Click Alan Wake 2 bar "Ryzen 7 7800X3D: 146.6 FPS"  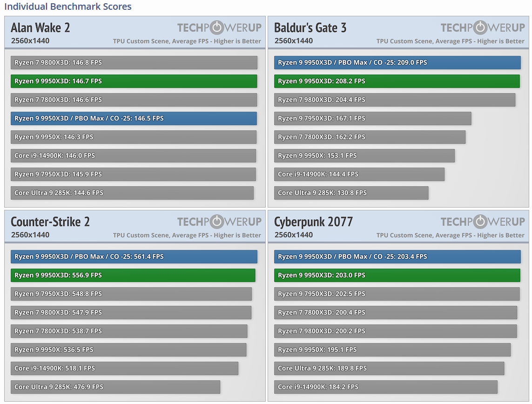tap(134, 100)
